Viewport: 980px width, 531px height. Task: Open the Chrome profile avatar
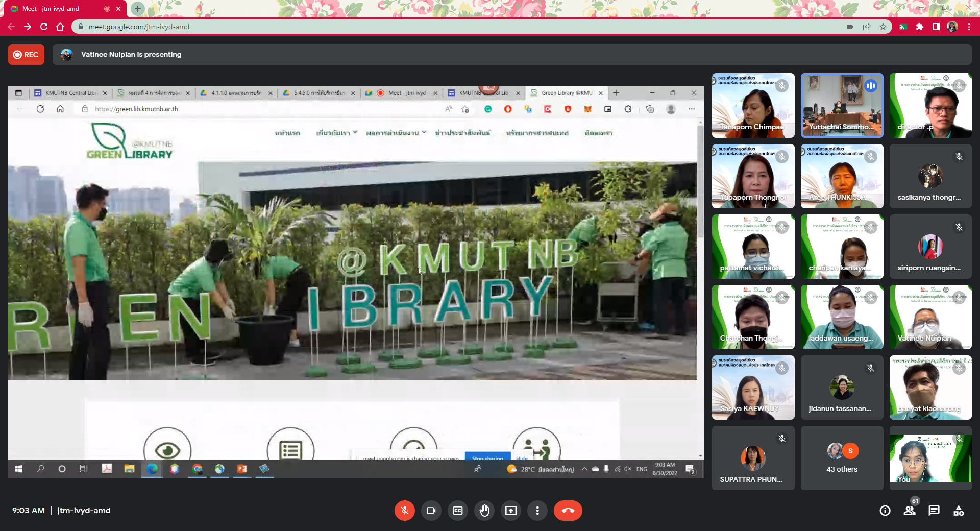point(952,27)
